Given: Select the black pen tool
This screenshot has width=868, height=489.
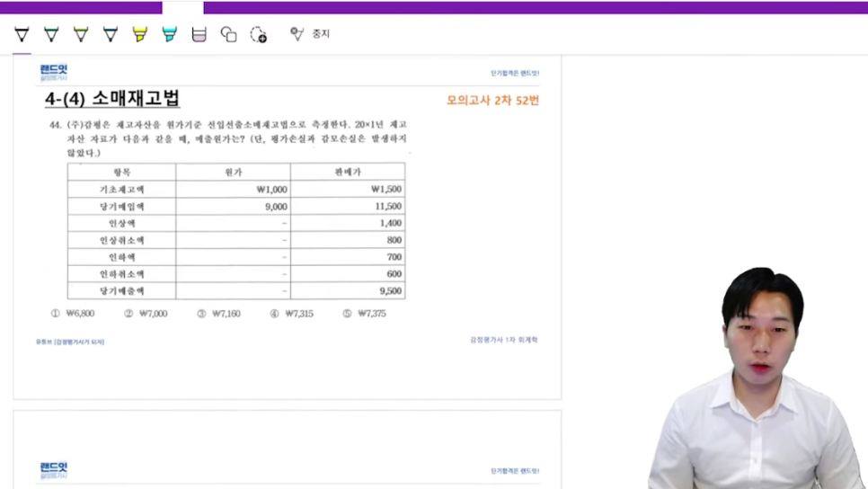Looking at the screenshot, I should 22,34.
